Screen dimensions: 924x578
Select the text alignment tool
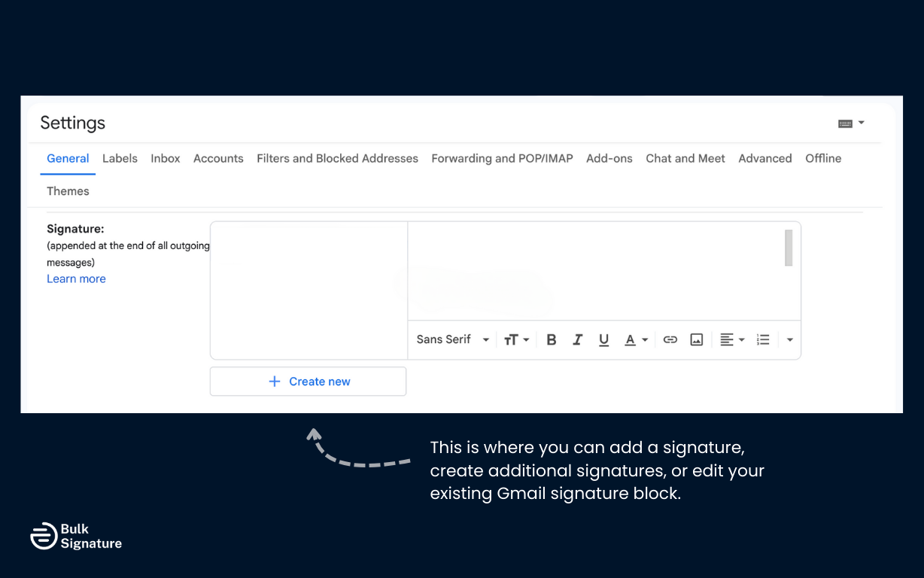click(x=727, y=339)
